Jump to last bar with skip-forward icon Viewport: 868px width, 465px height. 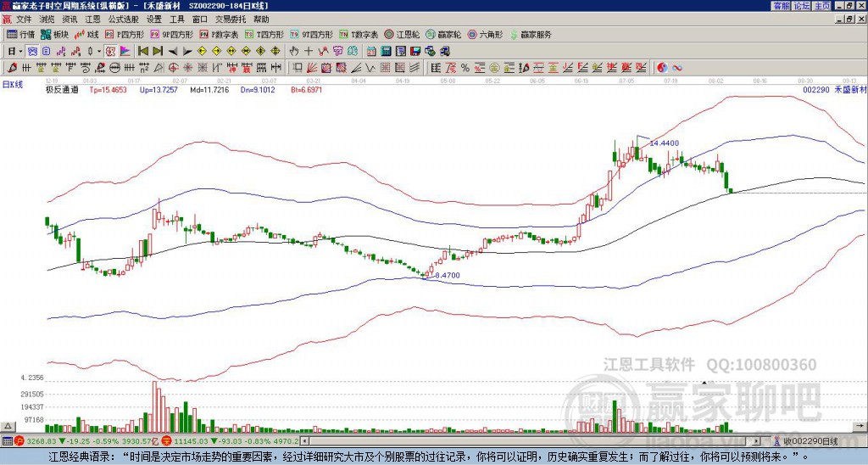(x=158, y=52)
